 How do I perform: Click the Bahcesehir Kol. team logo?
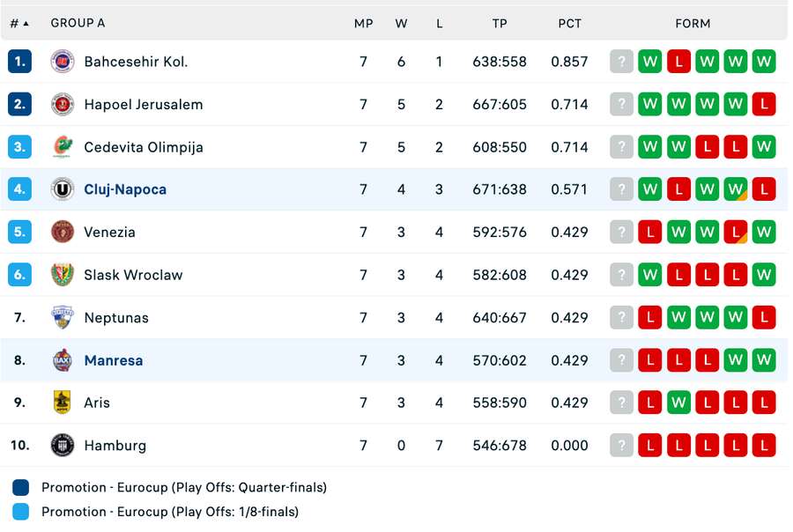[63, 62]
